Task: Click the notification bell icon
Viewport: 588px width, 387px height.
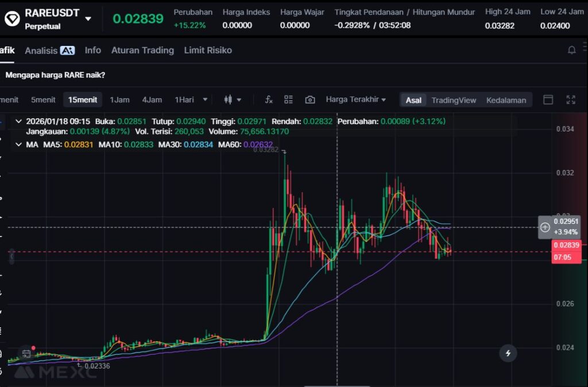Action: (571, 51)
